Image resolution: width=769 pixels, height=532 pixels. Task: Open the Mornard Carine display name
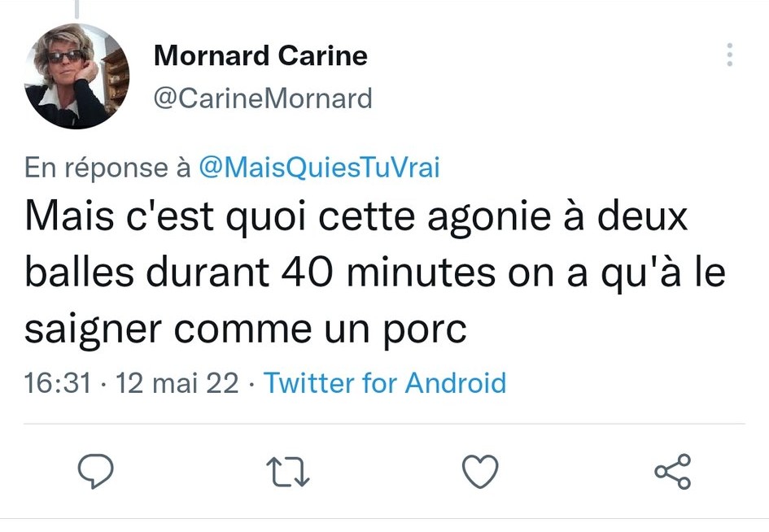260,56
